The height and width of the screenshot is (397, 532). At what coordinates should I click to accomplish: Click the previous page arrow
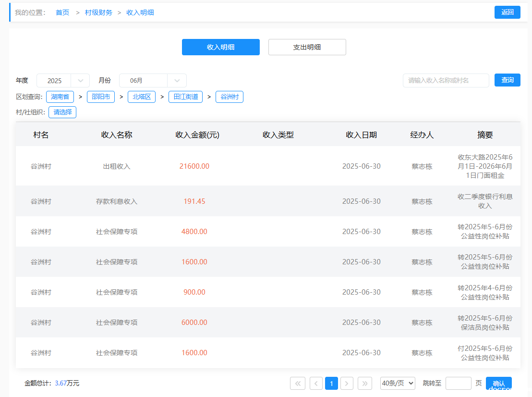pos(316,383)
